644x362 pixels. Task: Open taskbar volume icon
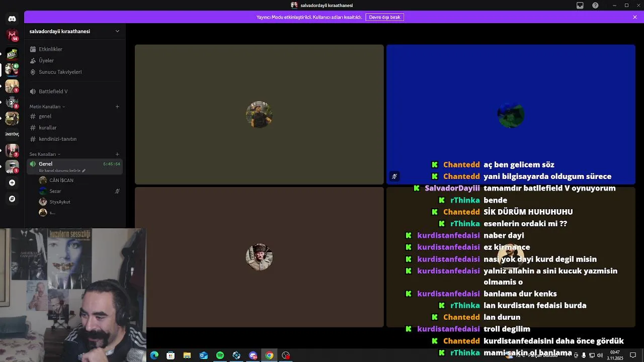tap(600, 355)
